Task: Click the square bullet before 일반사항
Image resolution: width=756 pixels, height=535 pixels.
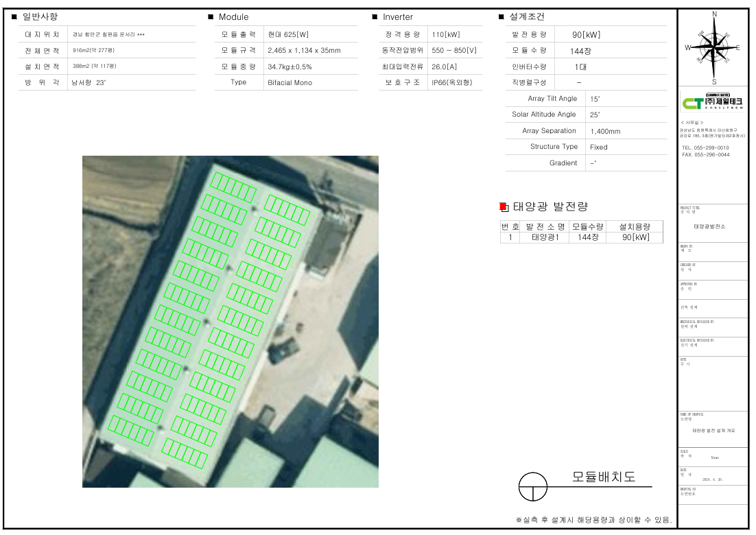Action: tap(14, 17)
